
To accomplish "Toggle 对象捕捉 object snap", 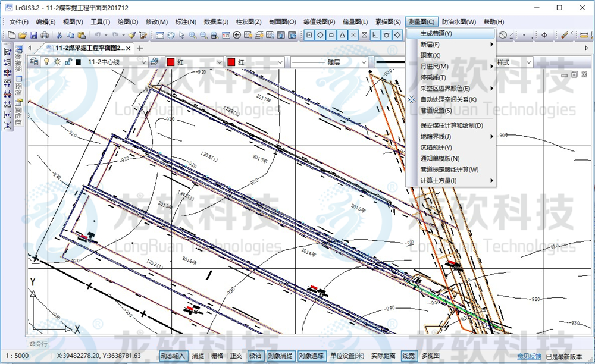I will coord(280,356).
